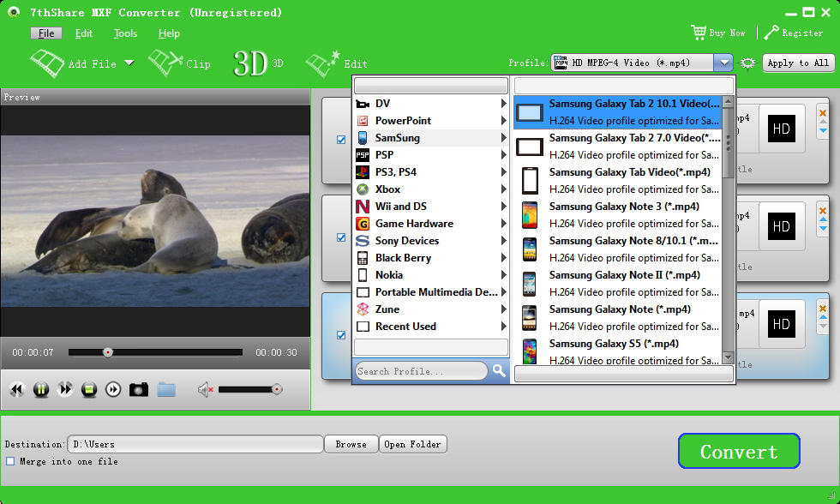Select Samsung Galaxy Note 3 profile
840x504 pixels.
[x=618, y=215]
